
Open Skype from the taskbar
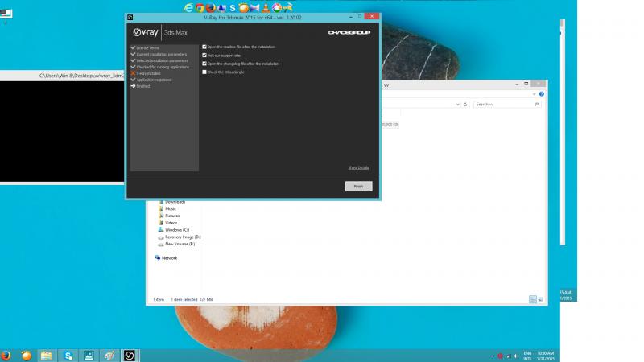(68, 356)
